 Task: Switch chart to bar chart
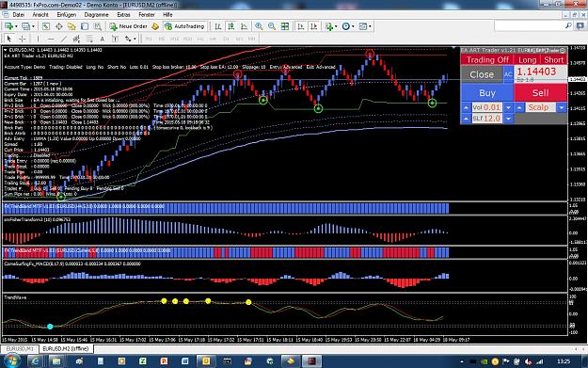(218, 26)
